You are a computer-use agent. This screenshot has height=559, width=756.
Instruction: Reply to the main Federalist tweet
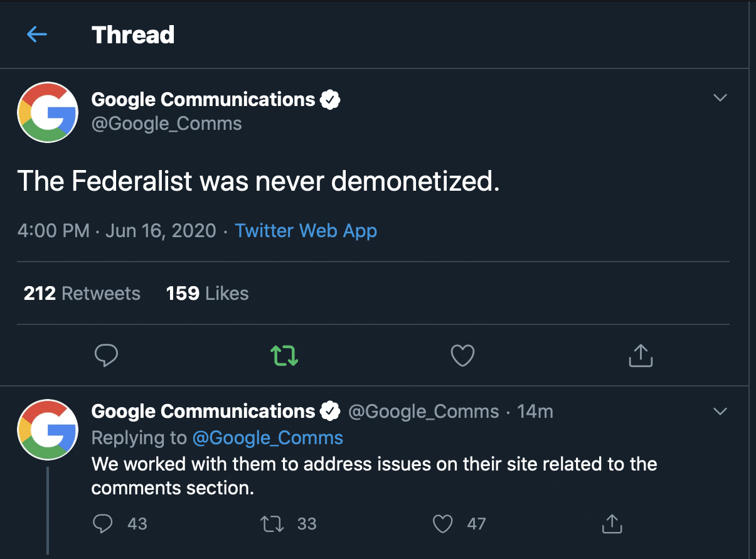coord(106,356)
